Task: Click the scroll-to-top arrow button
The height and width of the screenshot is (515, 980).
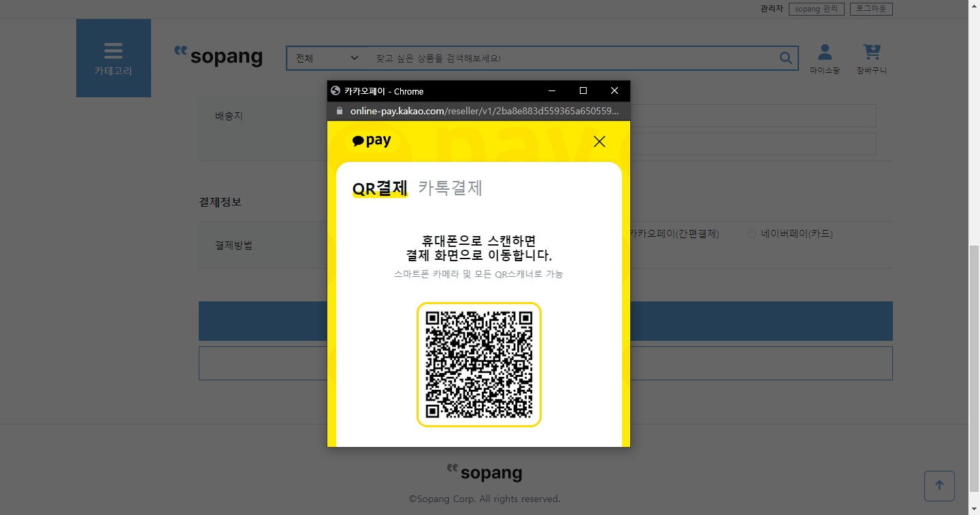Action: click(x=939, y=486)
